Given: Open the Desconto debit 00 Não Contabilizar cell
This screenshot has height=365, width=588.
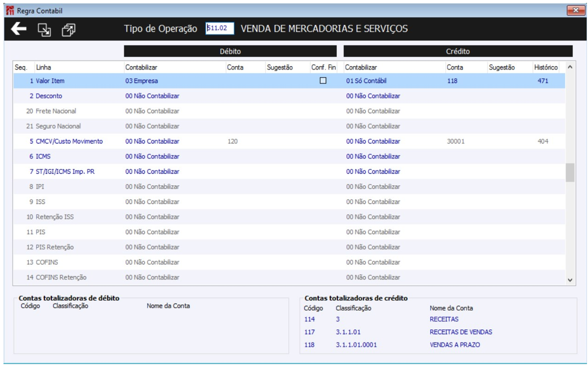Looking at the screenshot, I should pos(152,96).
